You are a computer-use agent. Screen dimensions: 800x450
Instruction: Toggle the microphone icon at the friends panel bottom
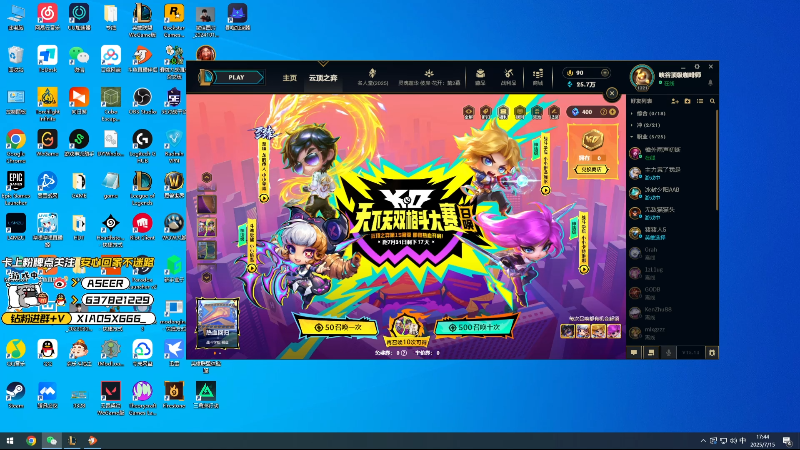(x=668, y=353)
